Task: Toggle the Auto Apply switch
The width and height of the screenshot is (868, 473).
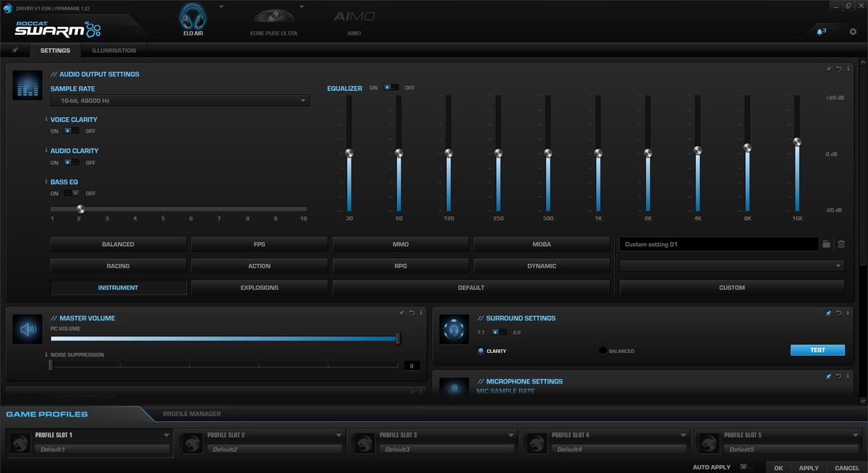Action: (748, 467)
